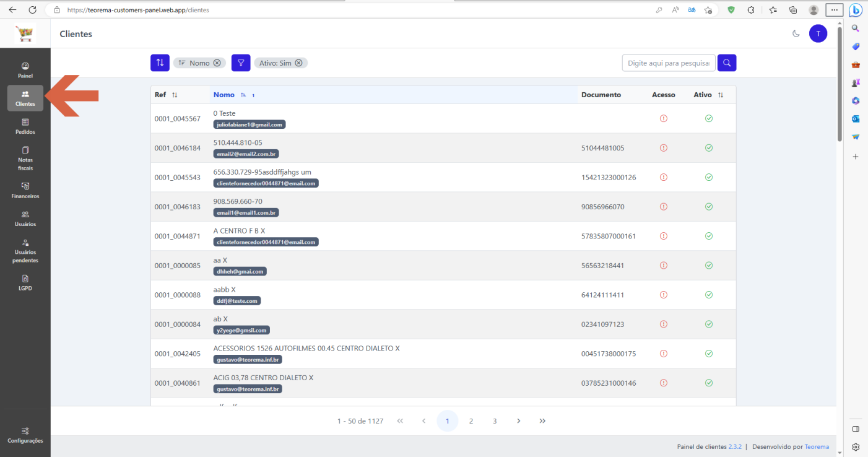
Task: Click Acesso icon for aabb X row
Action: pyautogui.click(x=664, y=295)
